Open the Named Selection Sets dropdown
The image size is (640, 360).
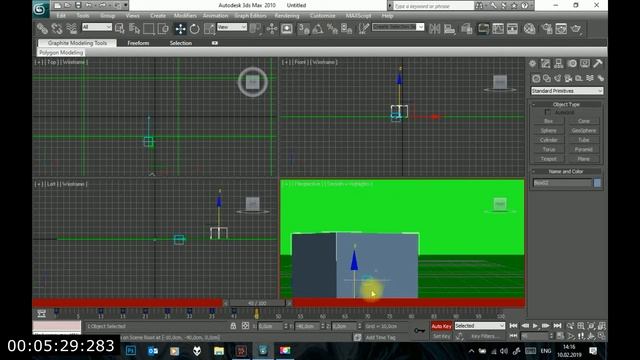click(398, 27)
